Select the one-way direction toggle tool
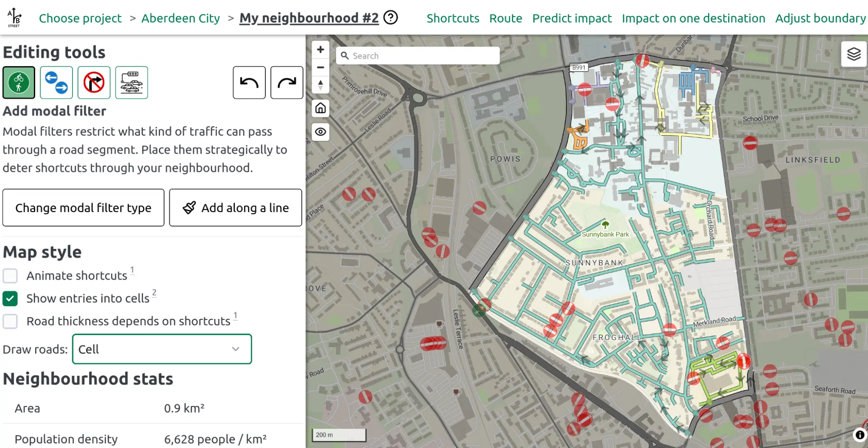This screenshot has width=868, height=448. click(x=56, y=83)
